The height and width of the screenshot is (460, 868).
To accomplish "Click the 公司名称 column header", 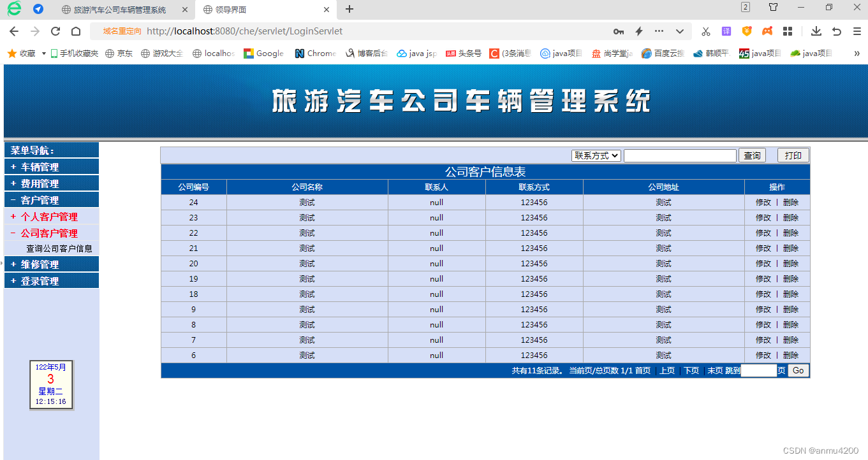I will [x=307, y=187].
